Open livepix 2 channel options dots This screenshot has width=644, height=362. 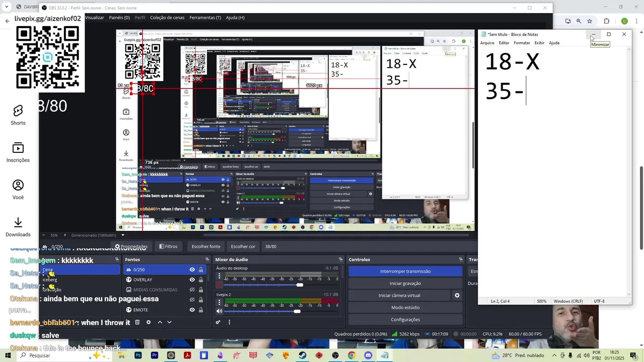coord(219,302)
